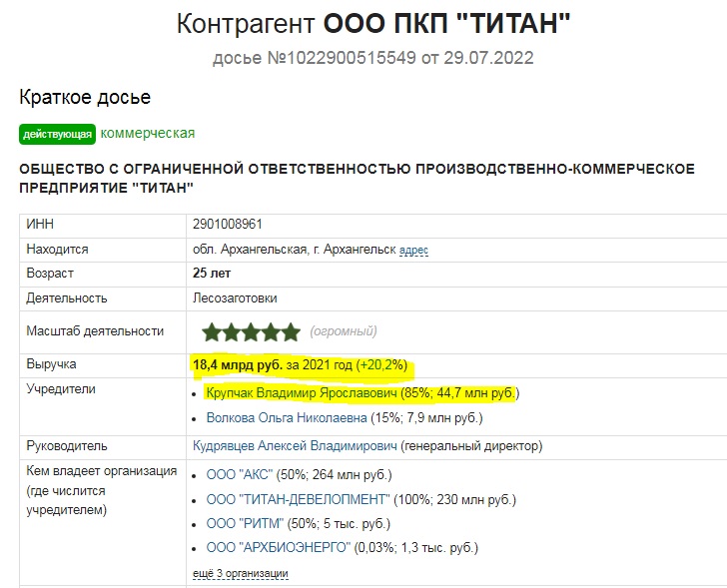Click the "25 лет" age value

[210, 274]
